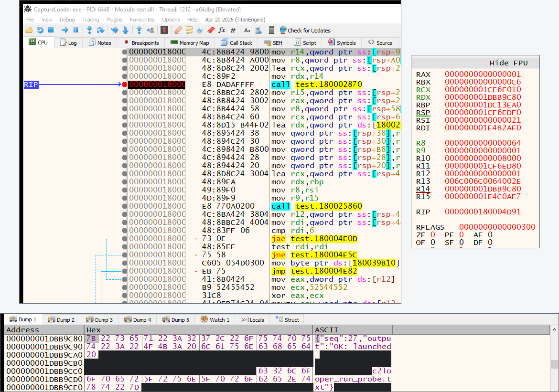Image resolution: width=559 pixels, height=392 pixels.
Task: Step over using the curved-arrow icon
Action: tap(100, 30)
